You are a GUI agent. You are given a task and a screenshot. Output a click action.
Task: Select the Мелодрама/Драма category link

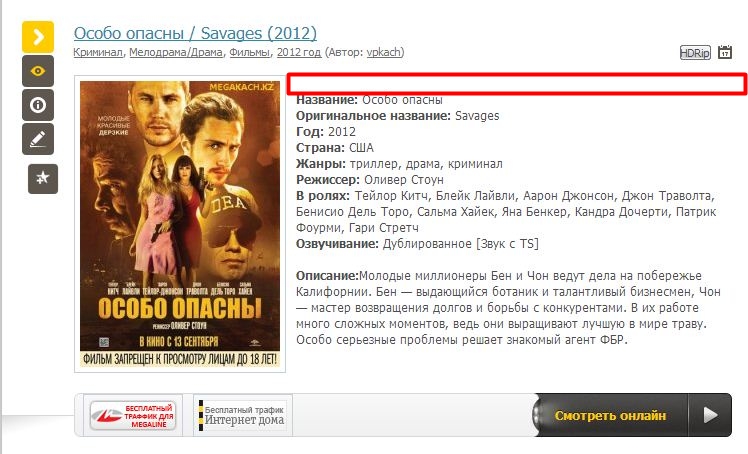[176, 52]
